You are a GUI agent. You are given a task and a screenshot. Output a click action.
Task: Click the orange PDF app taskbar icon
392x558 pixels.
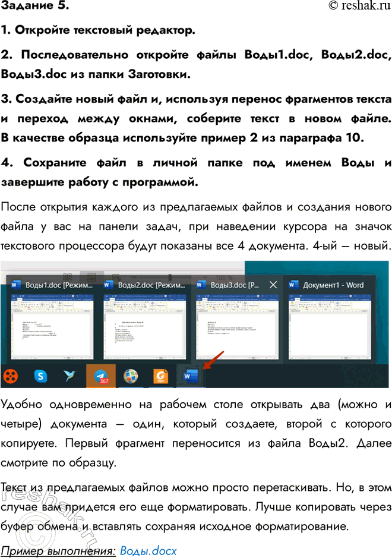pos(161,376)
